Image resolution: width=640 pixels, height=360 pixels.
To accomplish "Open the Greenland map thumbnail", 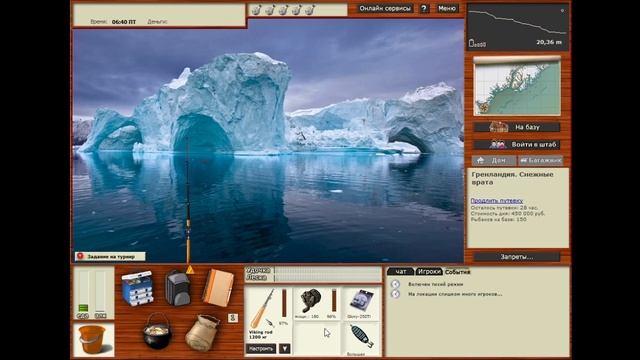I will 517,87.
